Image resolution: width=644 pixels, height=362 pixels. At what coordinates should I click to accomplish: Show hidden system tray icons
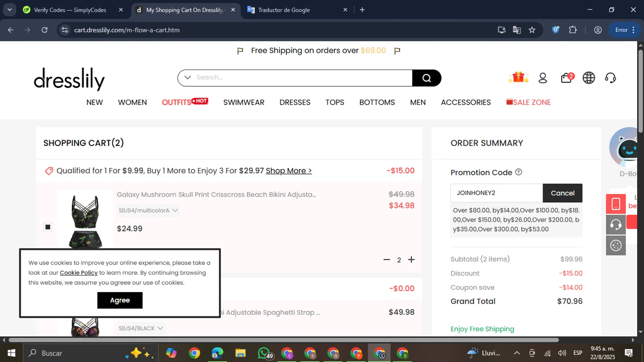click(516, 353)
